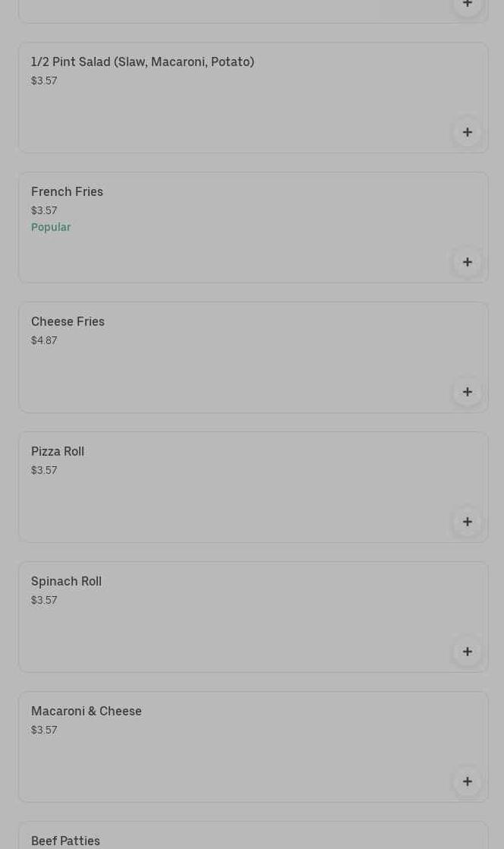Viewport: 504px width, 849px height.
Task: Open the Beef Patties menu item
Action: [x=65, y=841]
